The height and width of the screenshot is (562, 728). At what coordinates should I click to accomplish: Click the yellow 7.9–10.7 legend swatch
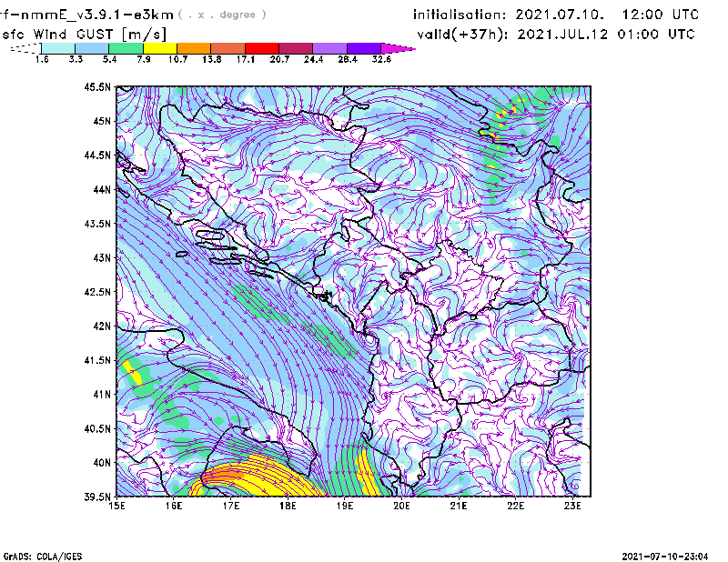[x=160, y=48]
